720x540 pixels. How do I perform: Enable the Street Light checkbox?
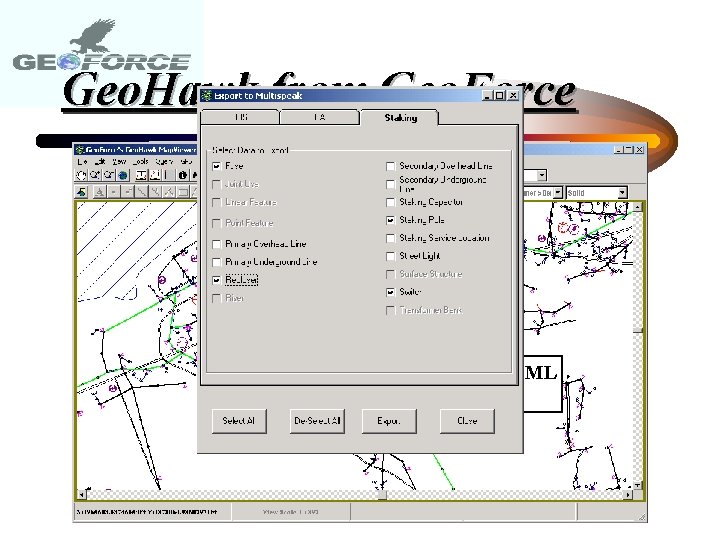(x=390, y=256)
